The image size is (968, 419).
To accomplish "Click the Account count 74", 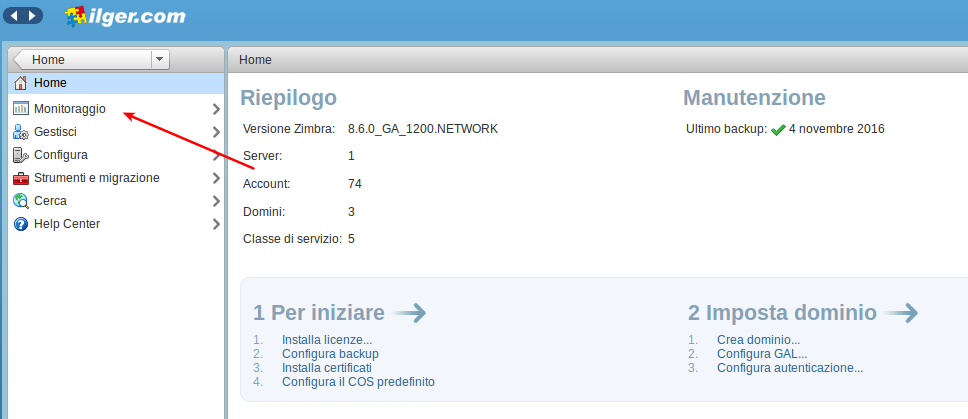I will point(354,184).
